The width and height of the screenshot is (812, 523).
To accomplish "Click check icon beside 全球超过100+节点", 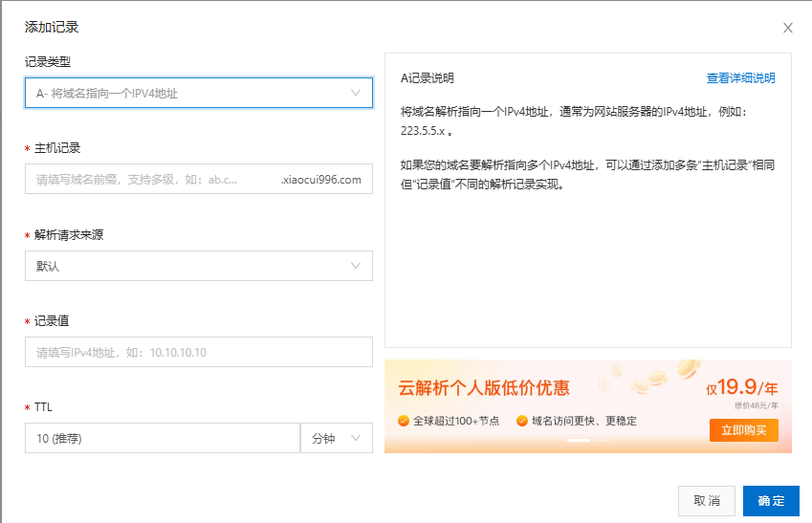I will pyautogui.click(x=404, y=421).
